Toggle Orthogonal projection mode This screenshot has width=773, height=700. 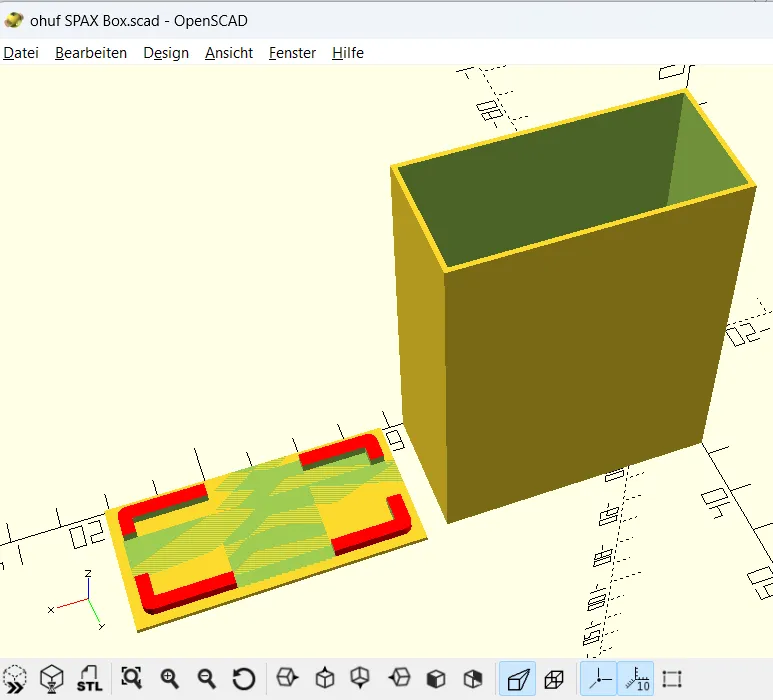[x=554, y=679]
